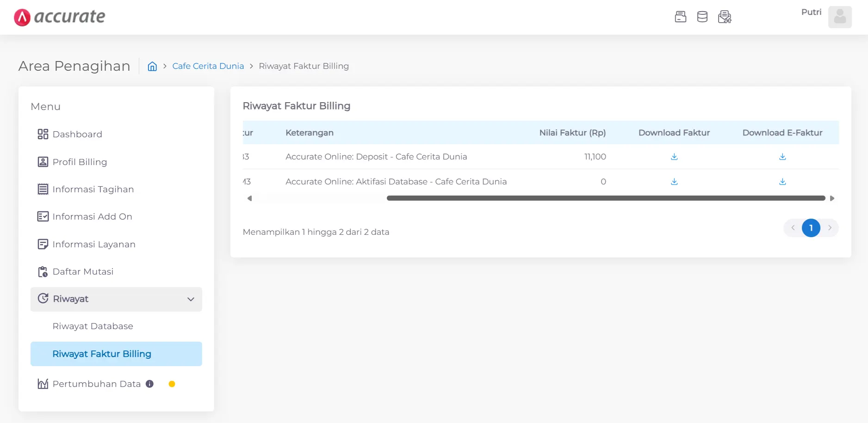Click the Informasi Layanan note icon
Screen dimensions: 868x423
tap(43, 244)
